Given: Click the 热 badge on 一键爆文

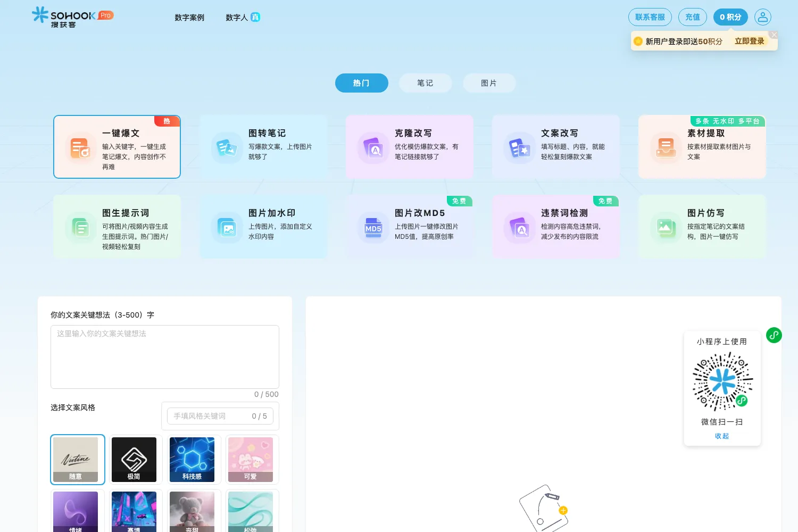Looking at the screenshot, I should click(167, 121).
